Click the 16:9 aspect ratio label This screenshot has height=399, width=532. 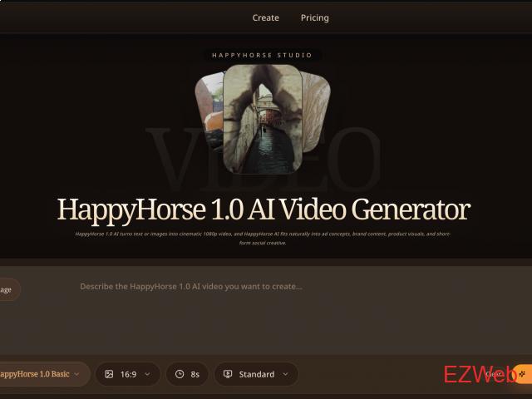128,374
